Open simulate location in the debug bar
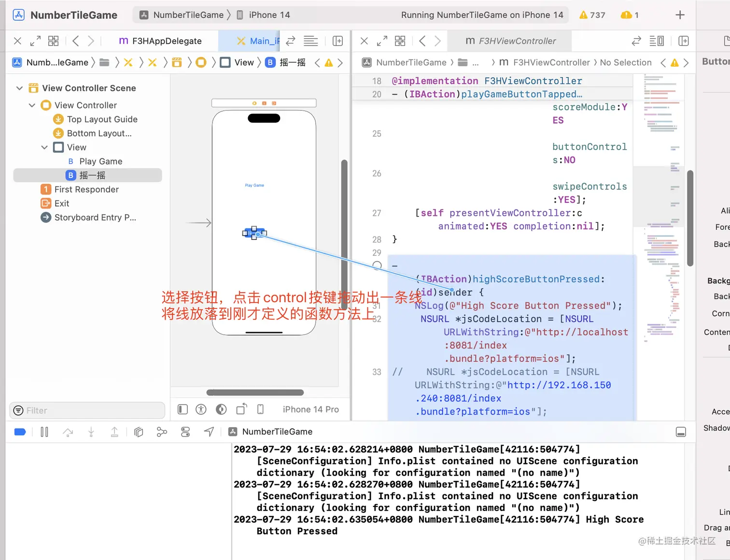730x560 pixels. 209,432
